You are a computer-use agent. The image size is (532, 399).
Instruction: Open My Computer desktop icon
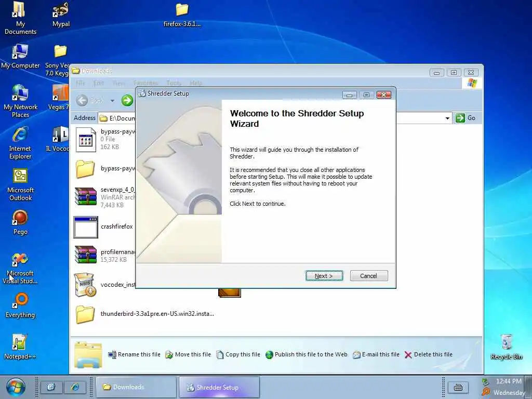(x=20, y=56)
